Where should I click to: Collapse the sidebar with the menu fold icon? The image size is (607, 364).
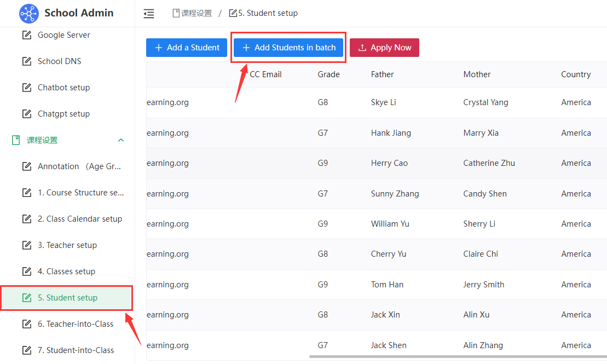149,14
